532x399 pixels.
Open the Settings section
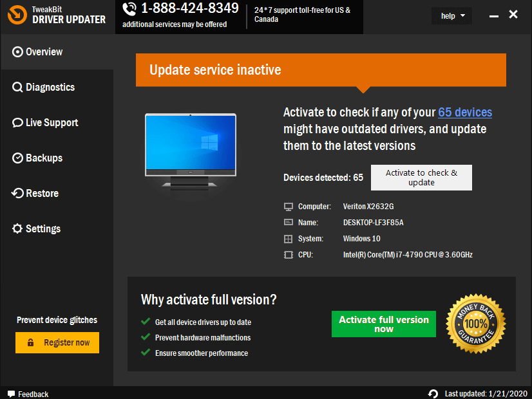[x=41, y=228]
